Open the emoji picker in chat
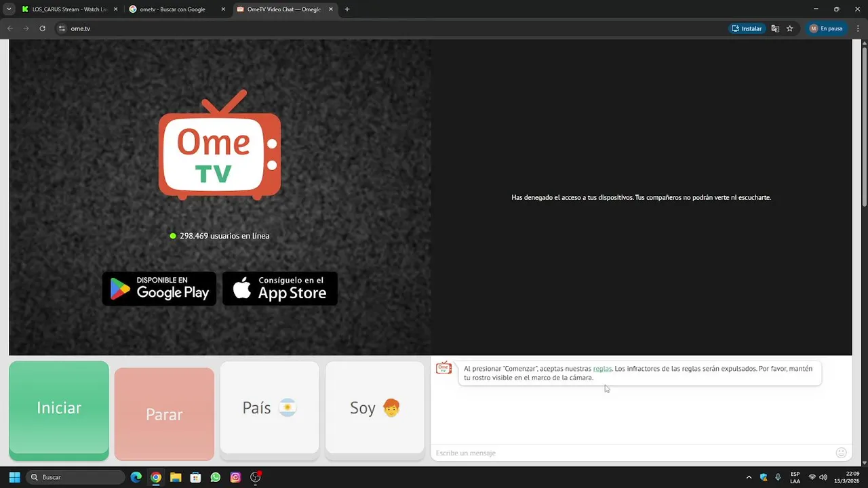868x488 pixels. point(842,453)
